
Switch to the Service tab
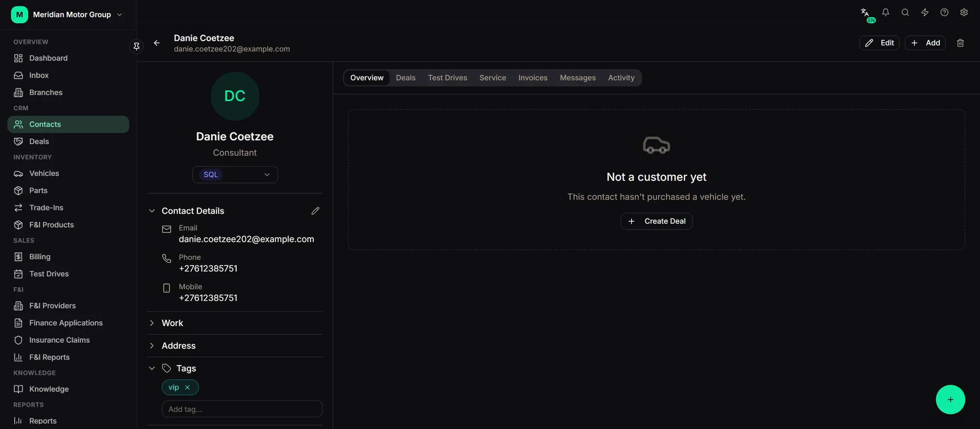(492, 78)
